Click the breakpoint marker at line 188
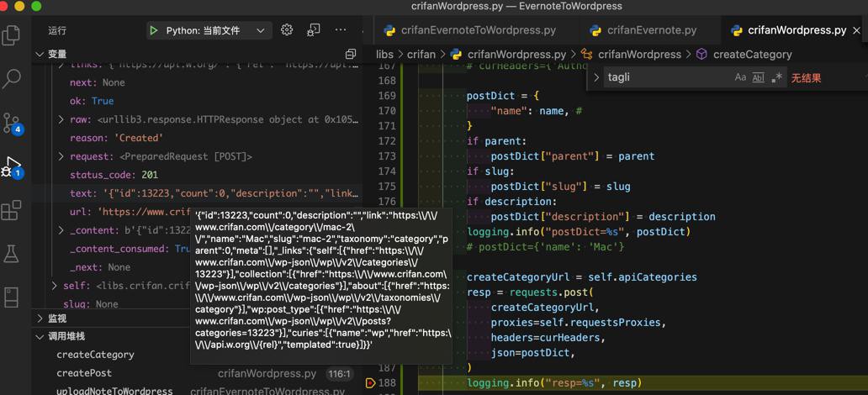 [x=370, y=382]
